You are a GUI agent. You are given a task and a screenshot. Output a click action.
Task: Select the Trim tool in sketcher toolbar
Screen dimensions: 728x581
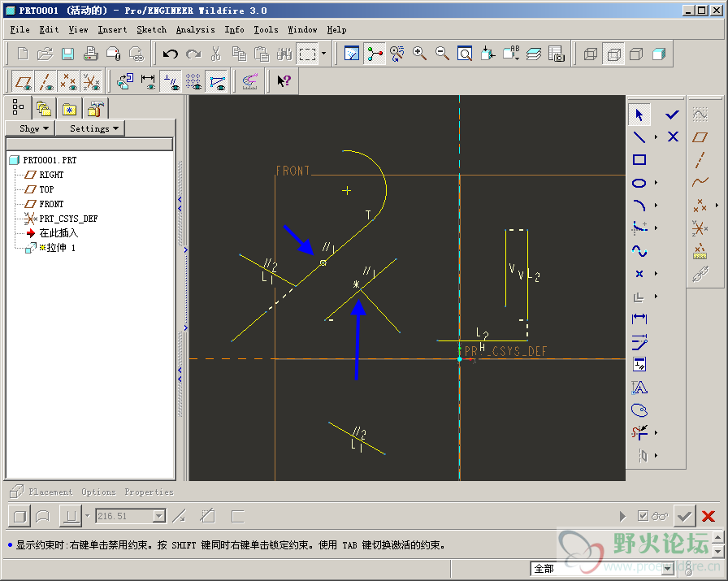tap(639, 433)
